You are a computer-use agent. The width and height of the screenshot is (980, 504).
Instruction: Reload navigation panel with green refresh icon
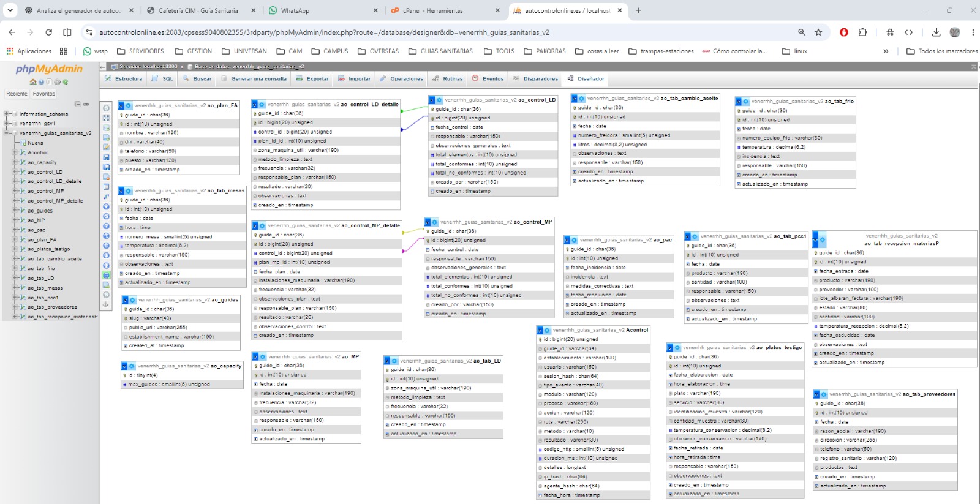pyautogui.click(x=65, y=81)
